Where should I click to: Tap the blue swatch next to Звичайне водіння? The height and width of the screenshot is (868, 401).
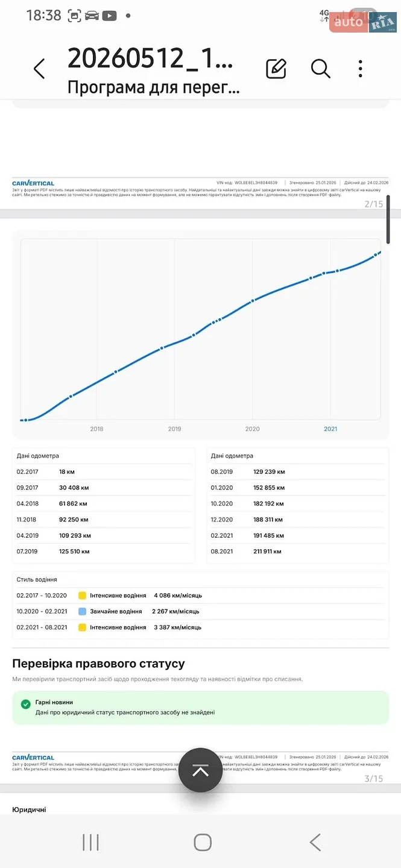82,611
